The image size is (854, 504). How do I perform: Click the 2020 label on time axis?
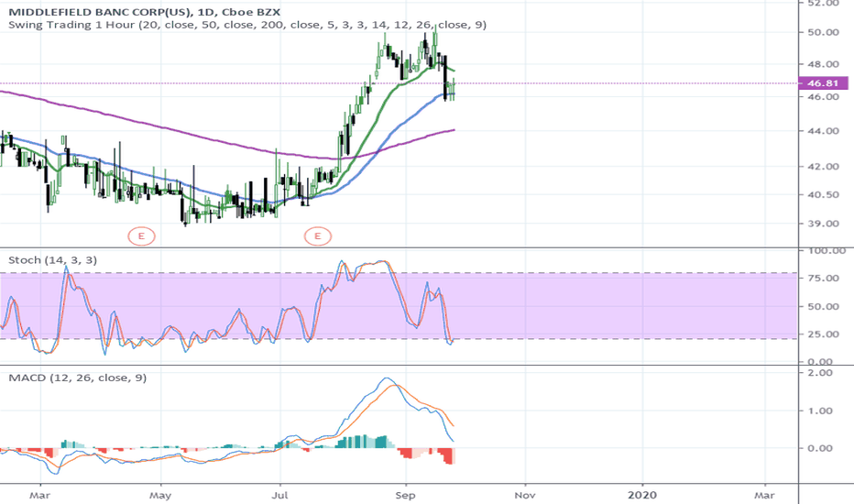point(642,495)
